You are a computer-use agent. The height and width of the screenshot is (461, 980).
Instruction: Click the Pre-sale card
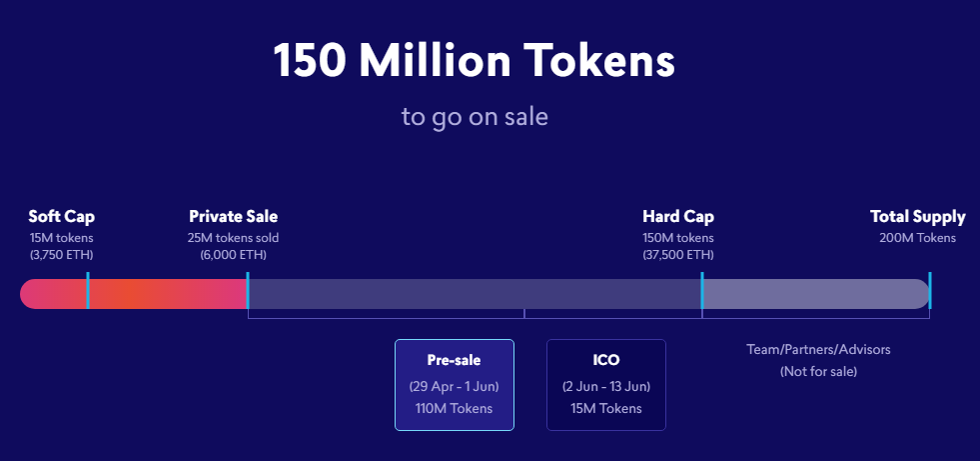(x=454, y=384)
